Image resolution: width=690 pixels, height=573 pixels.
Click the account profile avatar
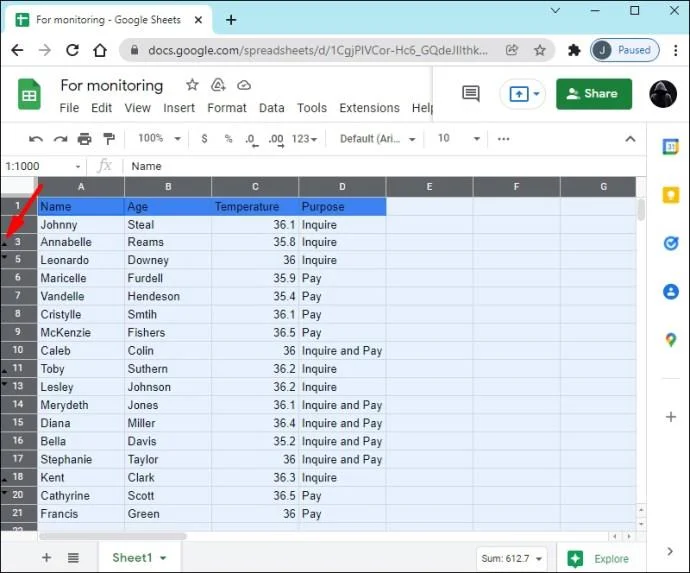click(663, 94)
